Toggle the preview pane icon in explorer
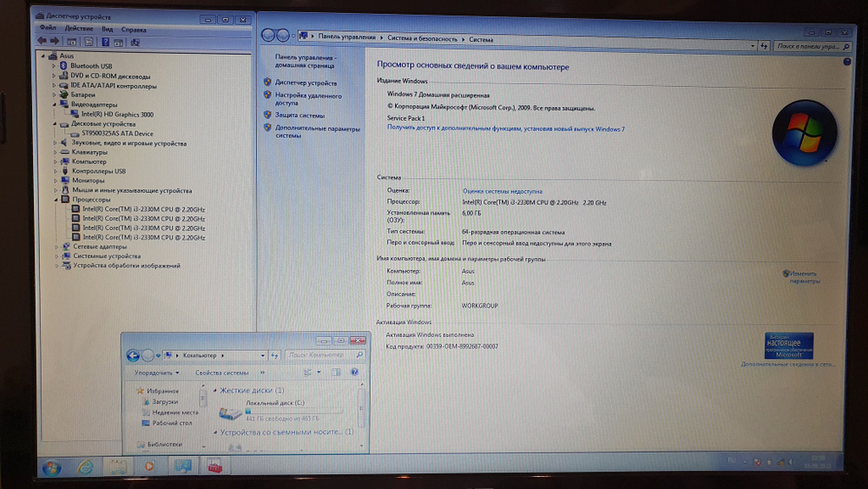 pyautogui.click(x=336, y=372)
